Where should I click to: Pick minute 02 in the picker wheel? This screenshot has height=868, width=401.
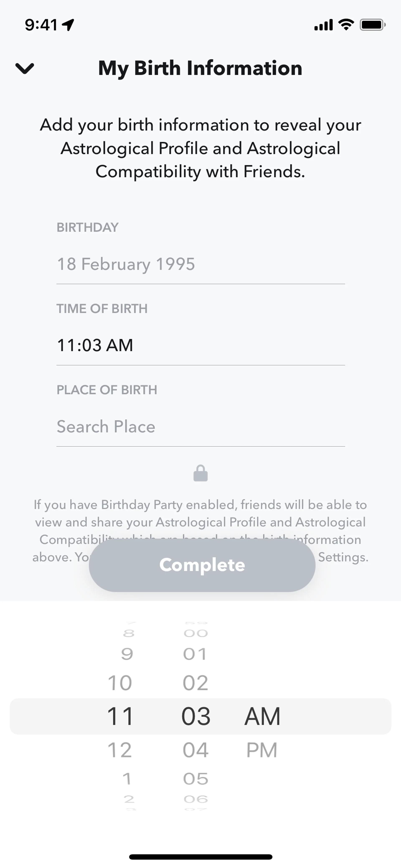point(195,683)
